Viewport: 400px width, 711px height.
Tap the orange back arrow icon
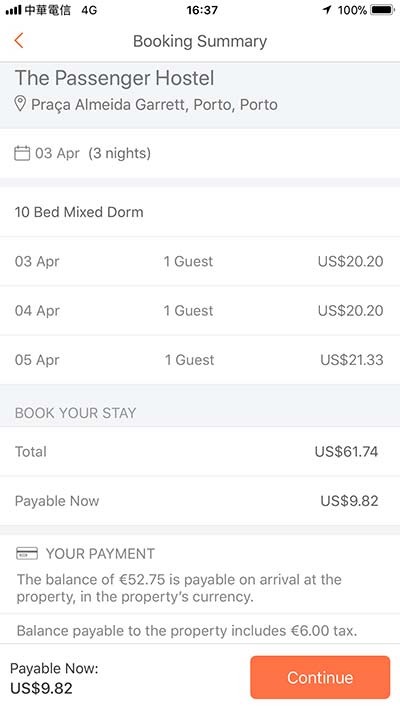19,41
